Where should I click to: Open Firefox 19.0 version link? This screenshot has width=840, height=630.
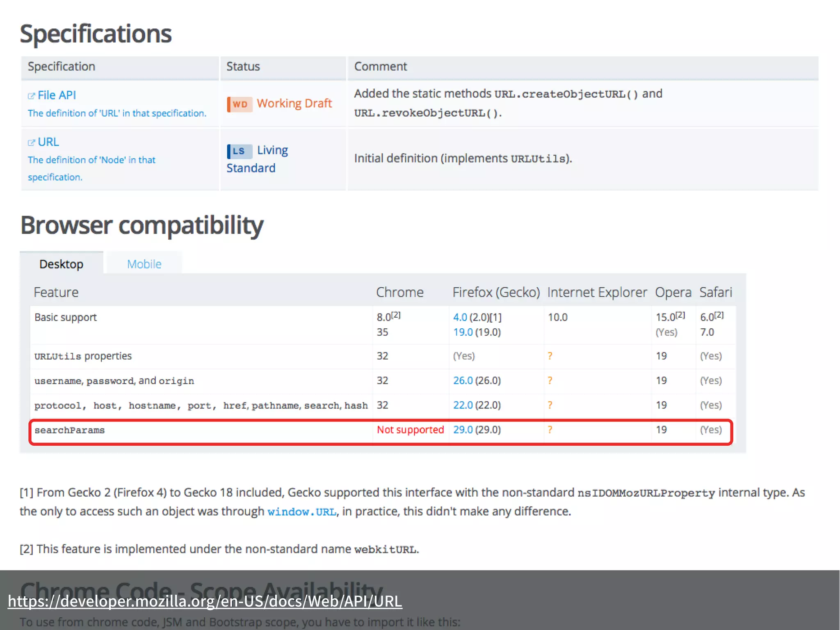463,332
